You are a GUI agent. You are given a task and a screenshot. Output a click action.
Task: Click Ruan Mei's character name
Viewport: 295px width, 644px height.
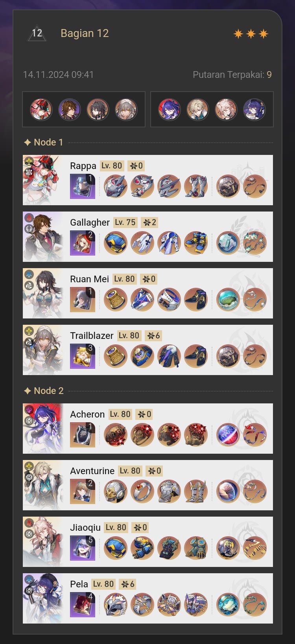coord(89,279)
